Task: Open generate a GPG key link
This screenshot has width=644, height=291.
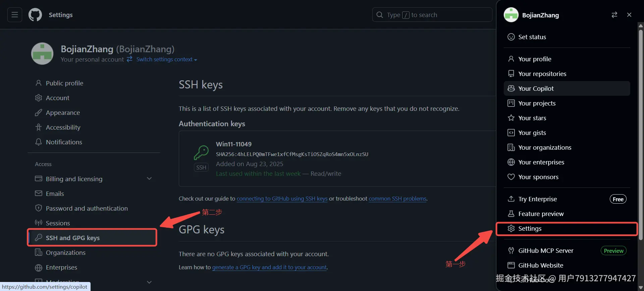Action: [x=270, y=267]
